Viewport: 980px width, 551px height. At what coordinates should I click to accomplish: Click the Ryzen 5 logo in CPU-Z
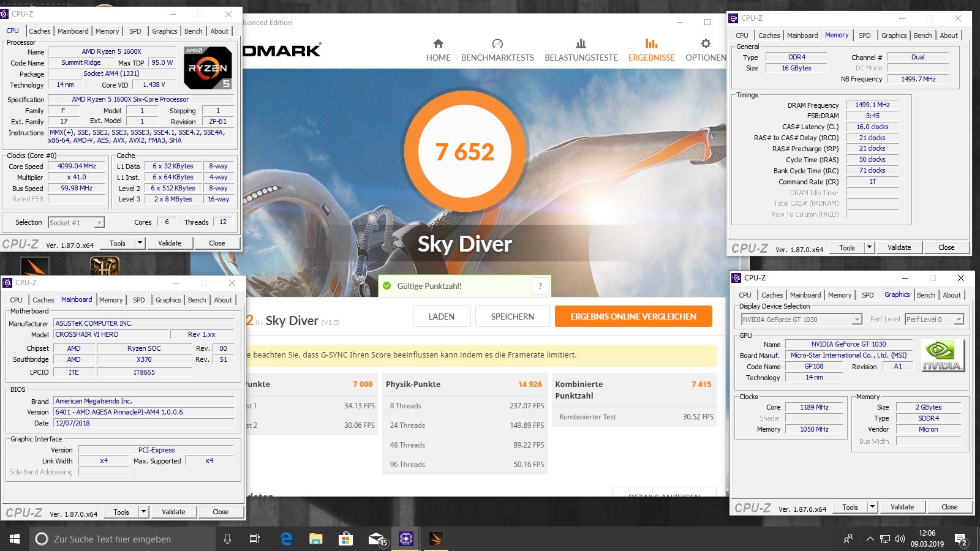point(208,67)
